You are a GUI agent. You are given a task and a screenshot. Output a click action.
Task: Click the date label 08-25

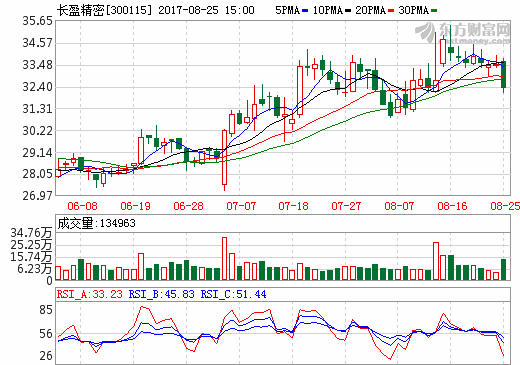point(505,206)
